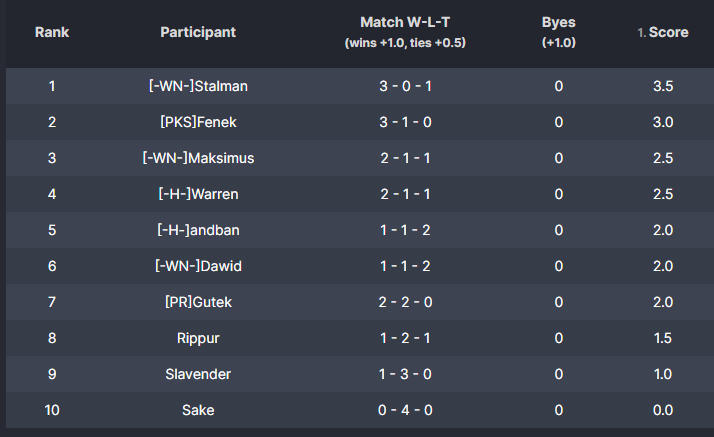Select participant Slavender
The width and height of the screenshot is (714, 437).
tap(198, 374)
